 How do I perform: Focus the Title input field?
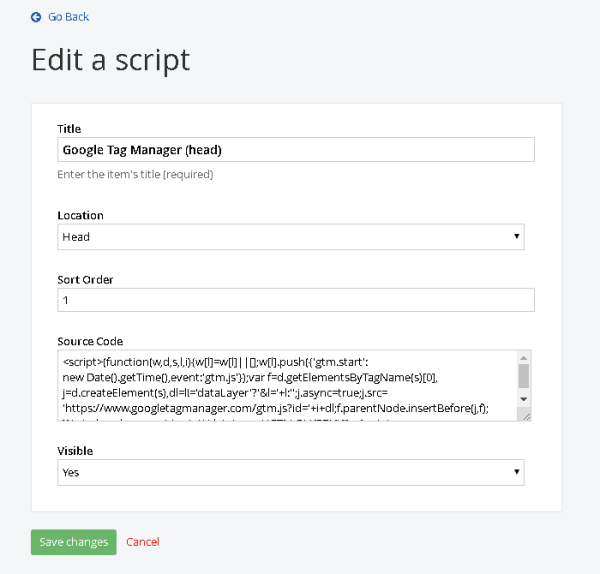296,150
